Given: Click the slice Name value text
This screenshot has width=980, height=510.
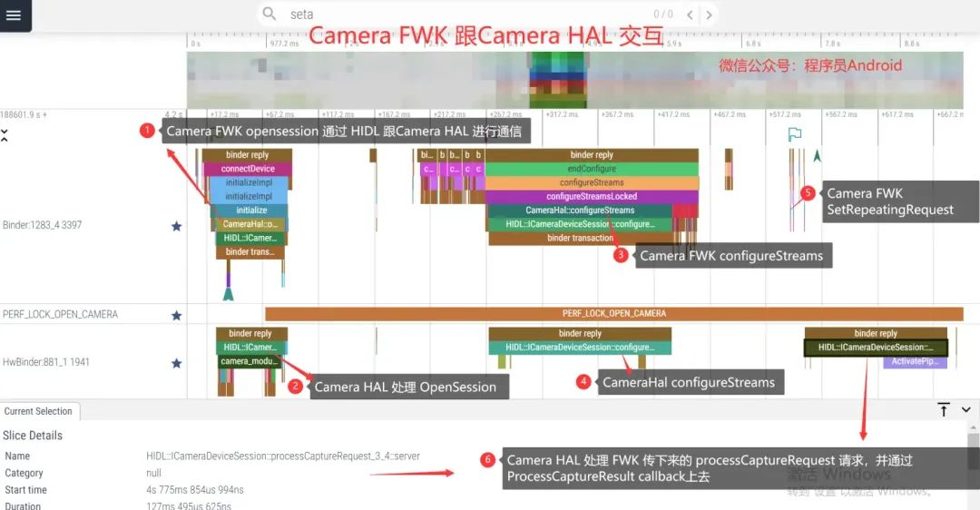Looking at the screenshot, I should 283,456.
